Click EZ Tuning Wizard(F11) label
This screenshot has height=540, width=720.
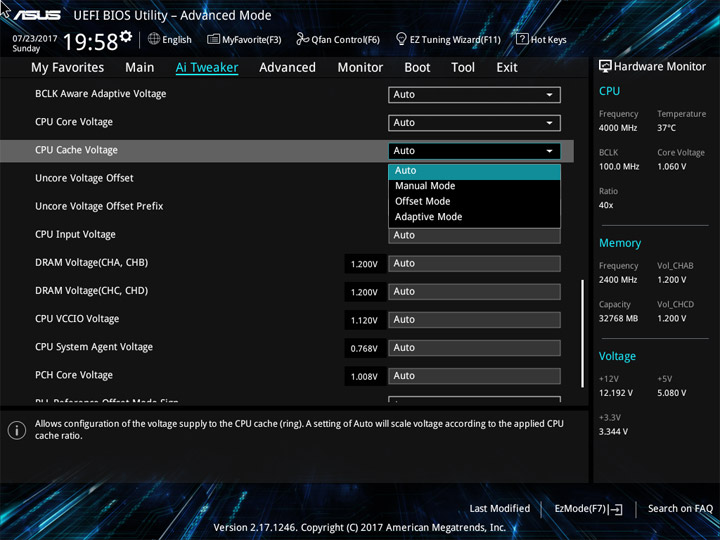455,40
